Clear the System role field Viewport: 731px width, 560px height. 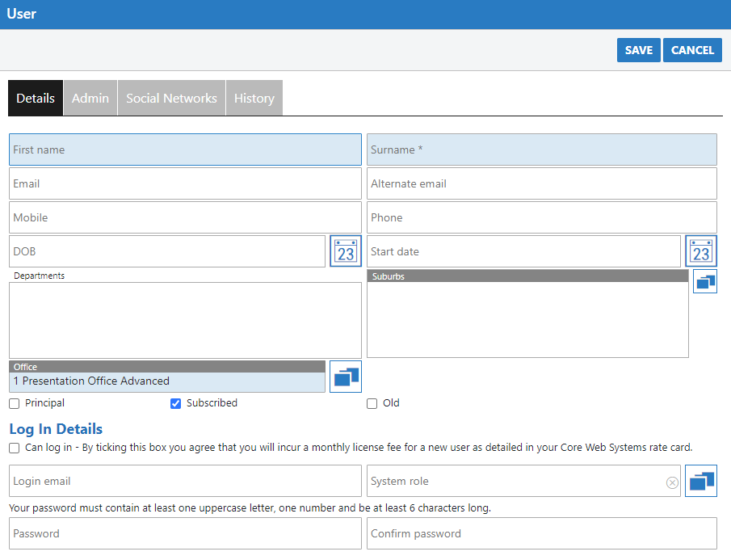pos(672,482)
